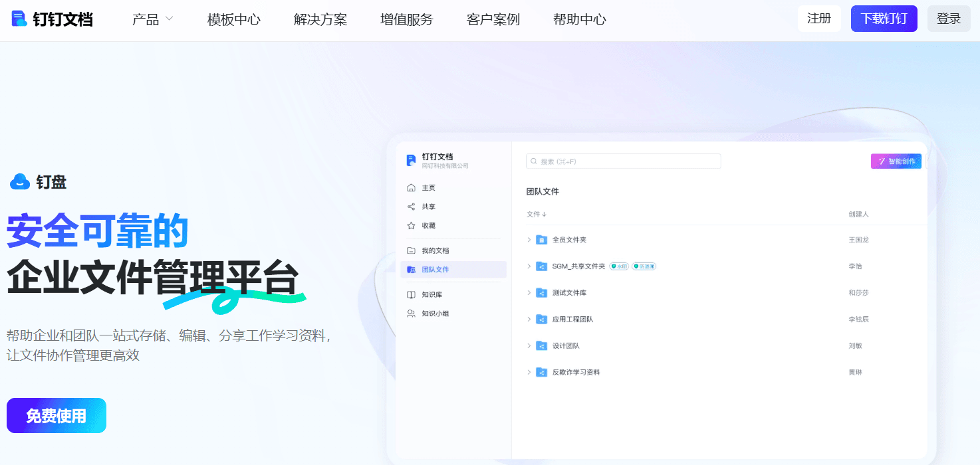Expand the SGM_共享文件夹 row chevron
Screen dimensions: 980x465
[529, 266]
